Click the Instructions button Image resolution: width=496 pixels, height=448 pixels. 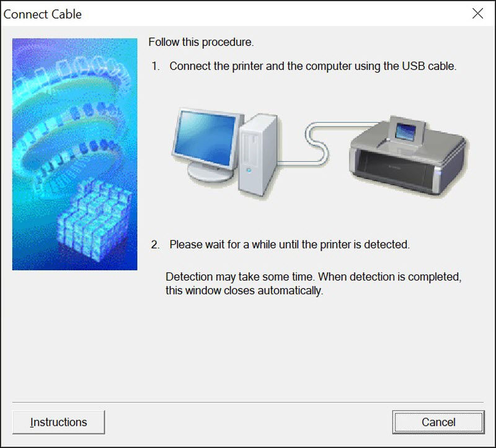click(x=58, y=422)
